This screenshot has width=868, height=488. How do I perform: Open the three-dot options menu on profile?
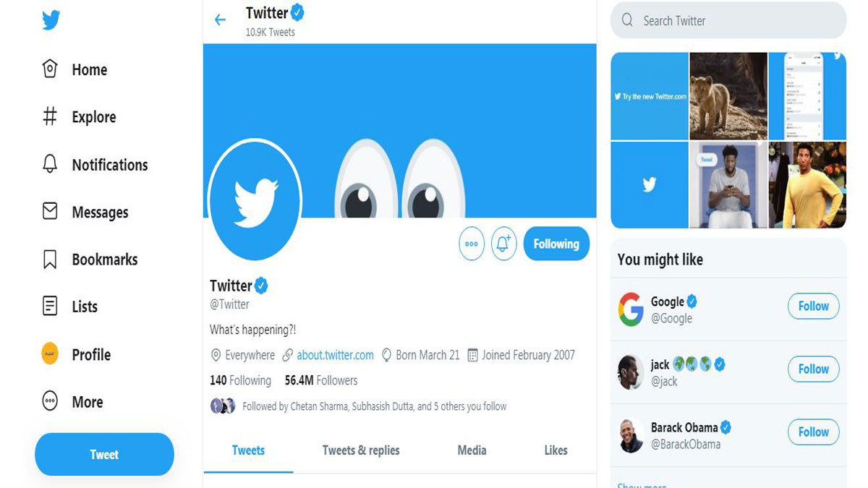[x=472, y=244]
